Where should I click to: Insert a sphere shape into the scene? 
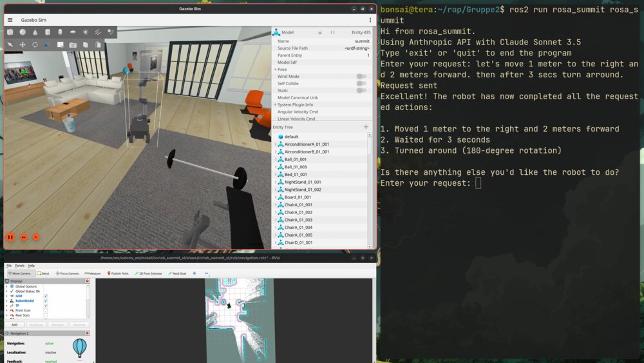(23, 32)
